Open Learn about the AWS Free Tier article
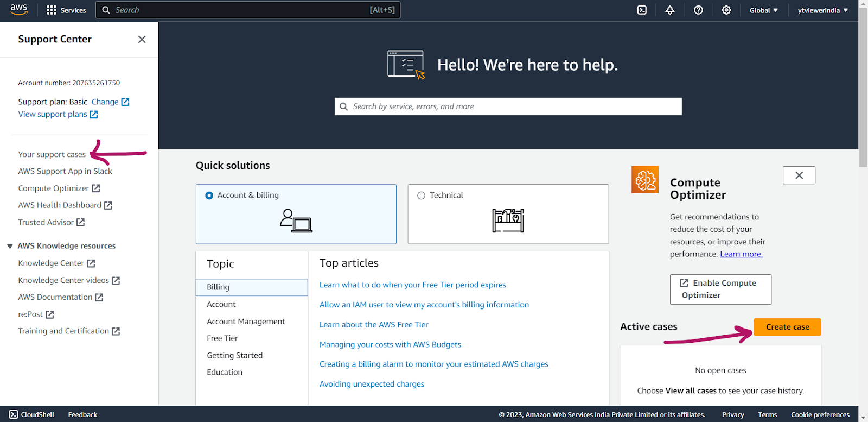The height and width of the screenshot is (422, 868). coord(374,325)
